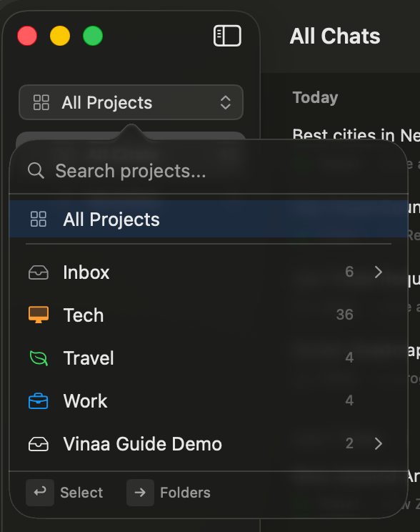Expand the Inbox folder chevron
Screen dimensions: 420x532
[379, 272]
